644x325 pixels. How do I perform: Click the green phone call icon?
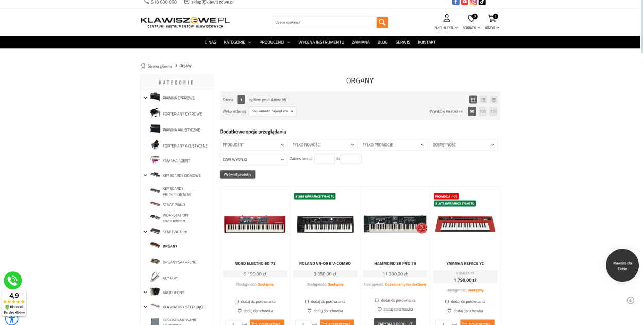pyautogui.click(x=13, y=281)
